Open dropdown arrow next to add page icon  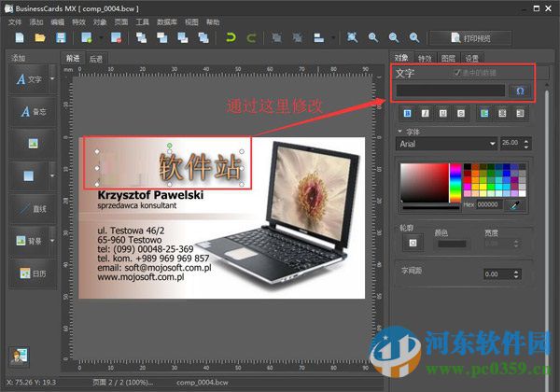(101, 38)
